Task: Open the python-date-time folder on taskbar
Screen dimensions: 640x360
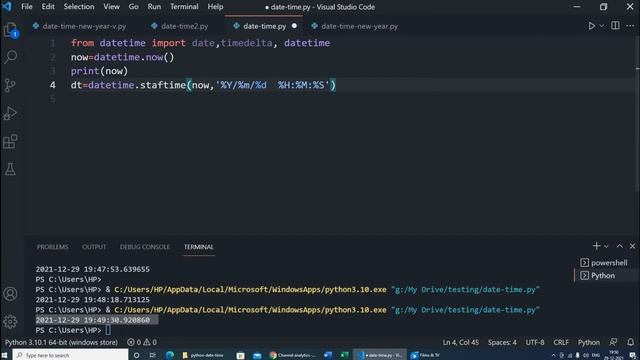Action: point(203,356)
